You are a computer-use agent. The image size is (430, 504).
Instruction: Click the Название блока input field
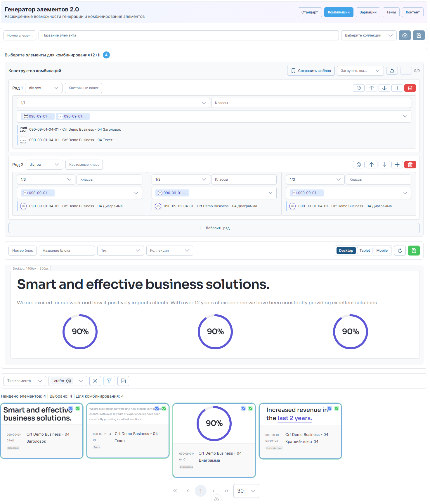(67, 251)
